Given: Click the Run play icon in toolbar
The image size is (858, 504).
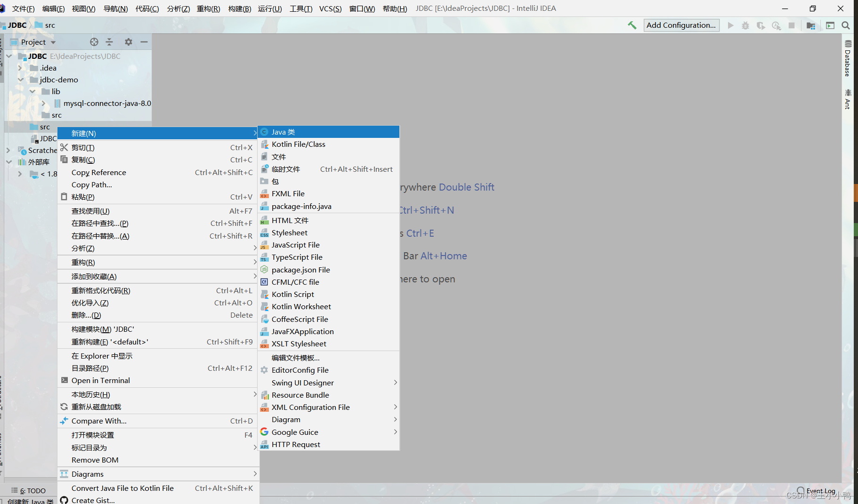Looking at the screenshot, I should [x=730, y=25].
